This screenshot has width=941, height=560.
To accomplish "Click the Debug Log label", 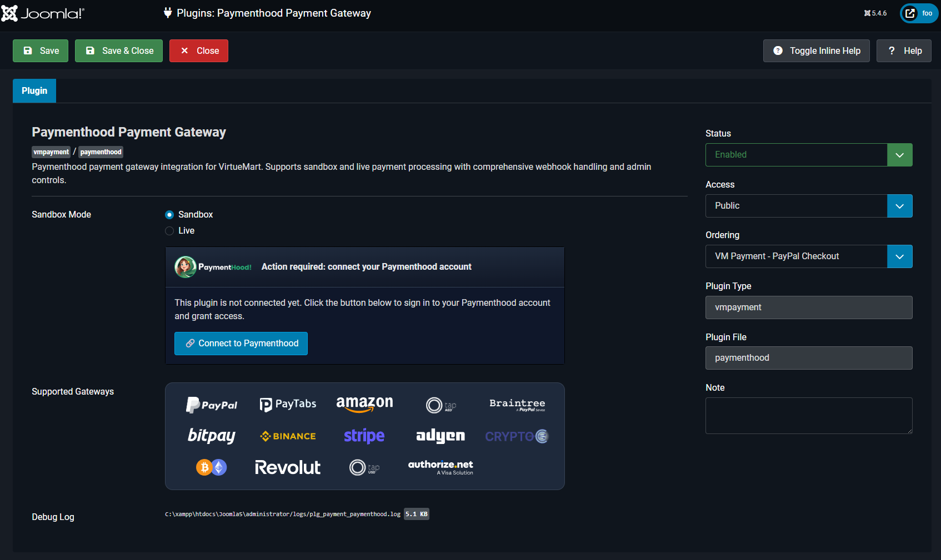I will click(53, 517).
